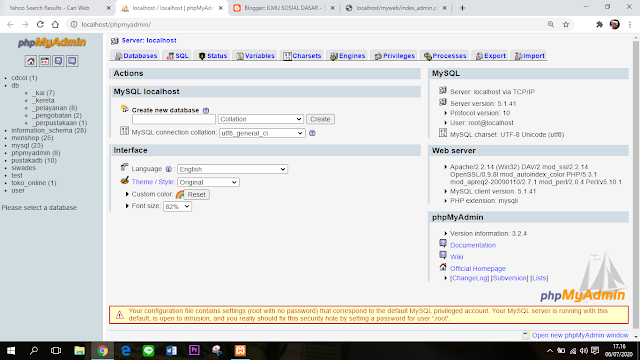Click the browser address bar

click(x=306, y=24)
